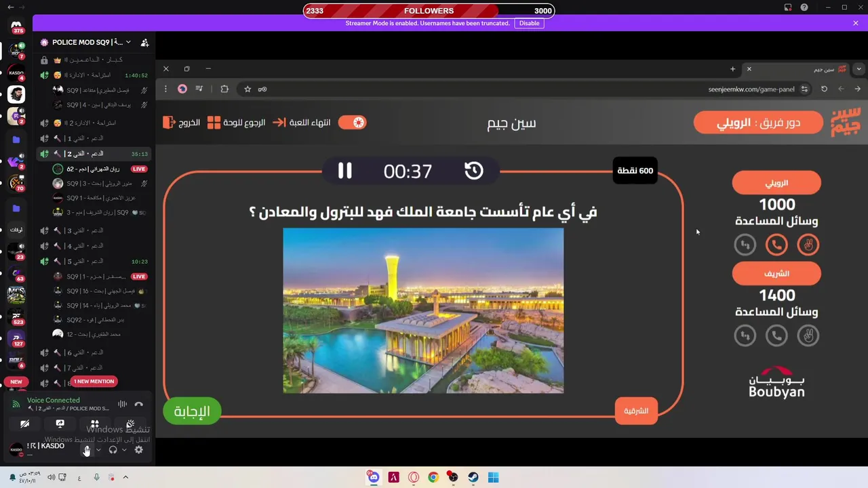
Task: Join voice channel الدعم الفني 3
Action: [93, 230]
